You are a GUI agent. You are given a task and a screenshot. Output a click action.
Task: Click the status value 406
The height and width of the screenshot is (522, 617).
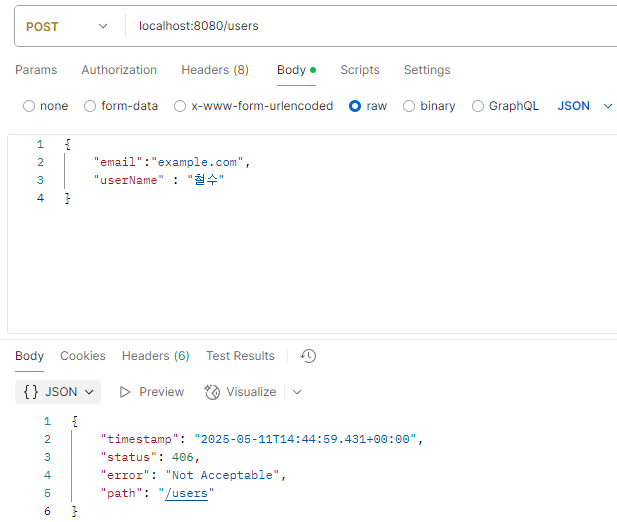click(183, 457)
